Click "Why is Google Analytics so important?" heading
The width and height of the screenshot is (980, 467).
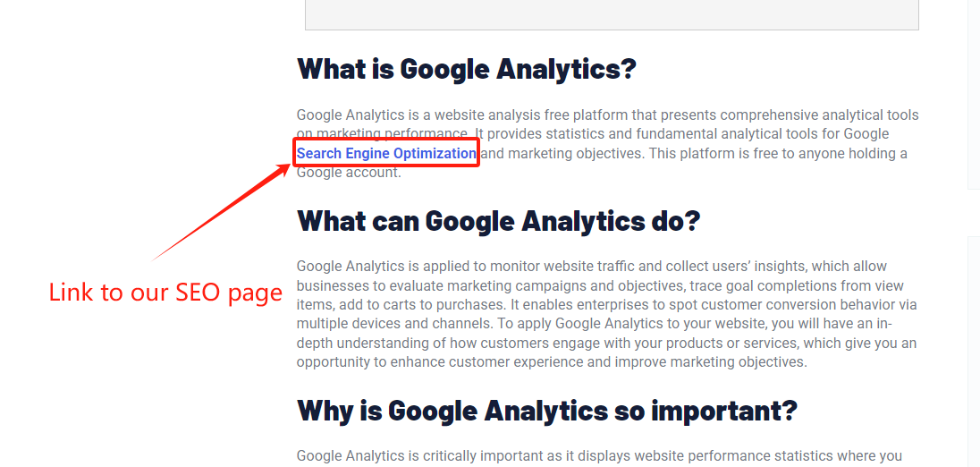click(547, 410)
